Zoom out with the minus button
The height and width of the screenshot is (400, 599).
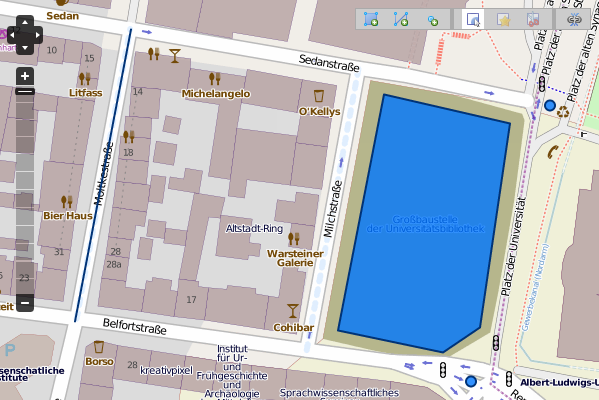(x=25, y=303)
